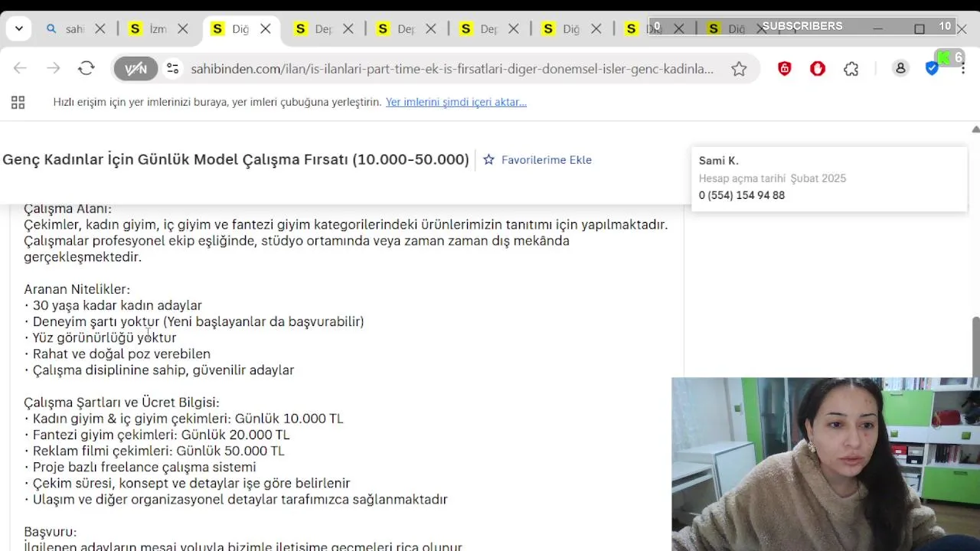Reload the current page
Viewport: 980px width, 551px height.
87,69
